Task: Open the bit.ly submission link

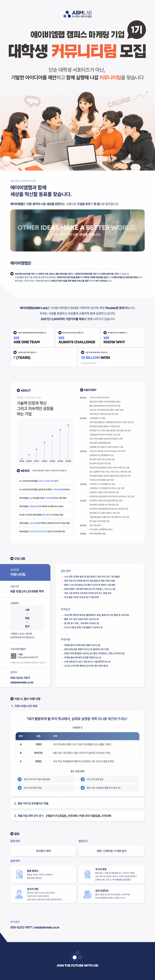Action: coord(28,657)
